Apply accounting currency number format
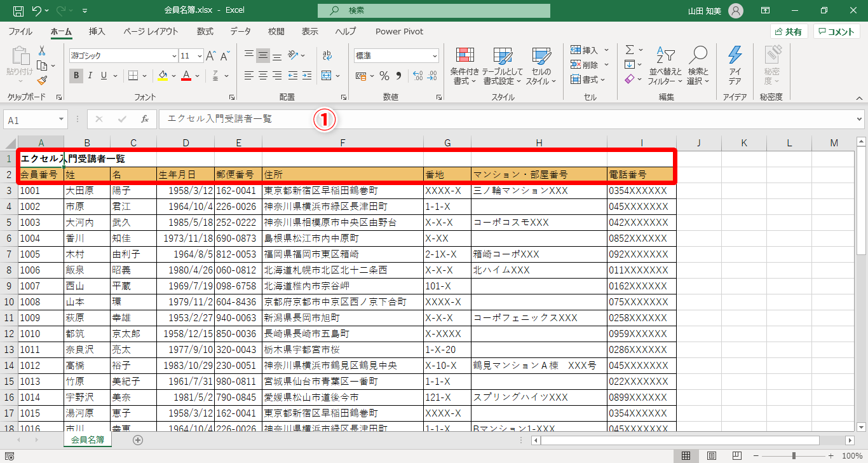This screenshot has width=868, height=463. (x=361, y=76)
